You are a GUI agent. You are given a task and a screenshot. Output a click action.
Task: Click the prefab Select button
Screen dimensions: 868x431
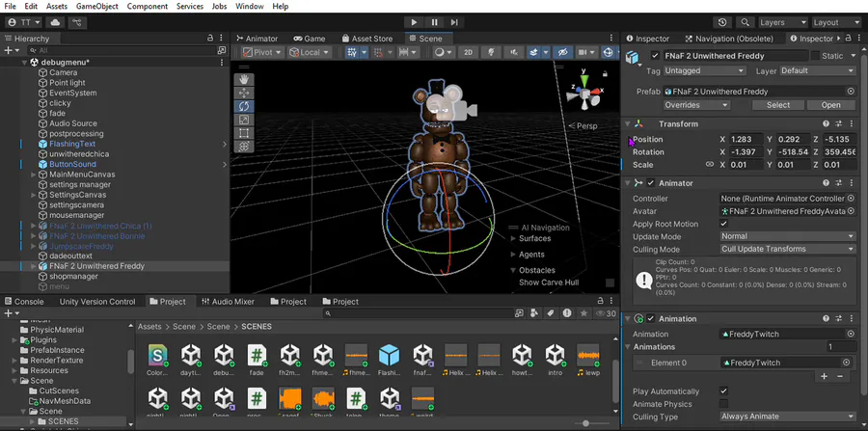point(777,104)
